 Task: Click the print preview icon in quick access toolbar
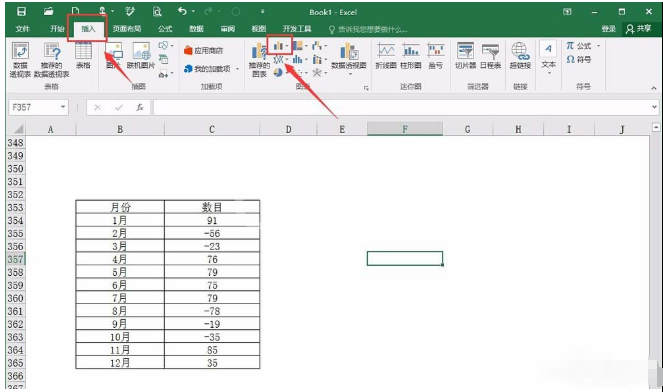(x=157, y=11)
